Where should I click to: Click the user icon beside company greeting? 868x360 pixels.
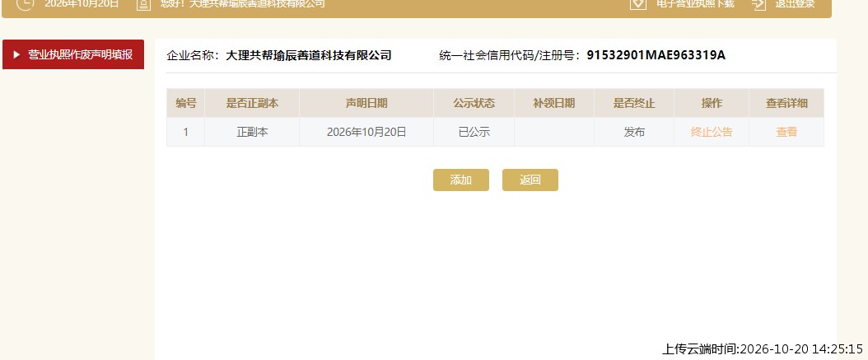point(143,4)
